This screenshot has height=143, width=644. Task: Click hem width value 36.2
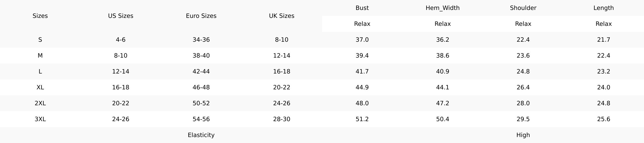point(442,39)
